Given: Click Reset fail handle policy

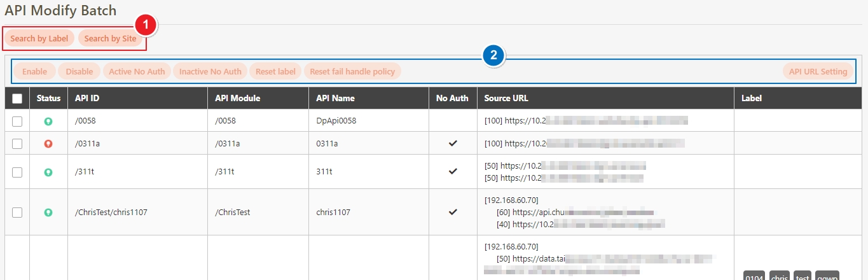Looking at the screenshot, I should (x=352, y=72).
